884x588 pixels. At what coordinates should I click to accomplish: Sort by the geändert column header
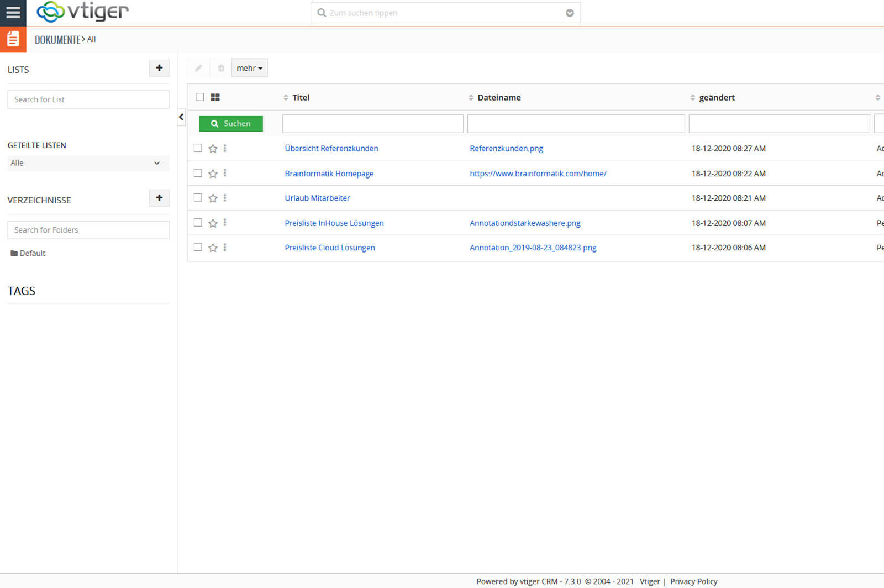coord(717,97)
